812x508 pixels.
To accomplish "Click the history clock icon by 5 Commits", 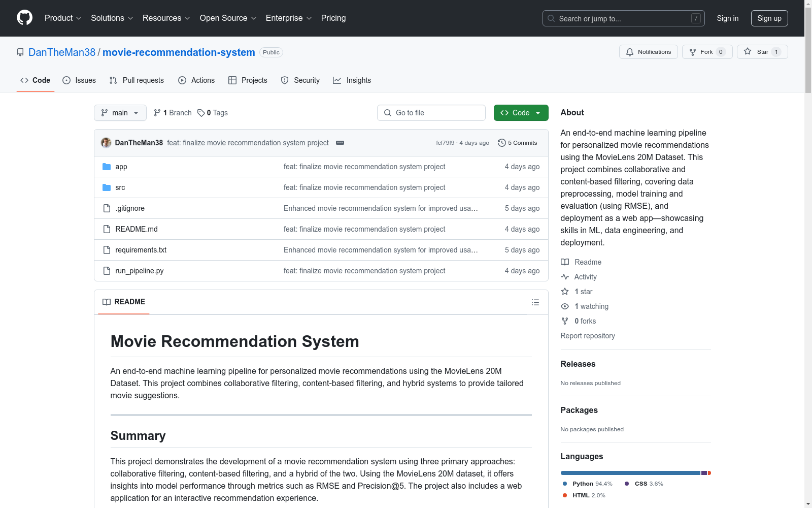I will click(502, 143).
